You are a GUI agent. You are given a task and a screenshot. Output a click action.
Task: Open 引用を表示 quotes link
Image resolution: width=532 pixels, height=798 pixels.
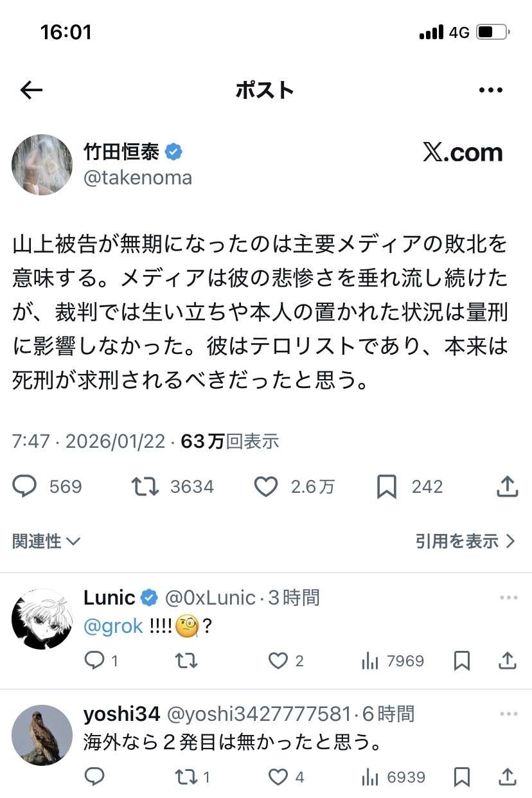pyautogui.click(x=465, y=542)
